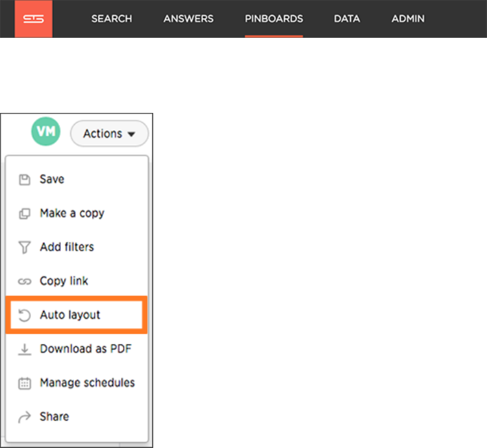The width and height of the screenshot is (487, 448).
Task: Switch to the ANSWERS tab
Action: click(x=189, y=19)
